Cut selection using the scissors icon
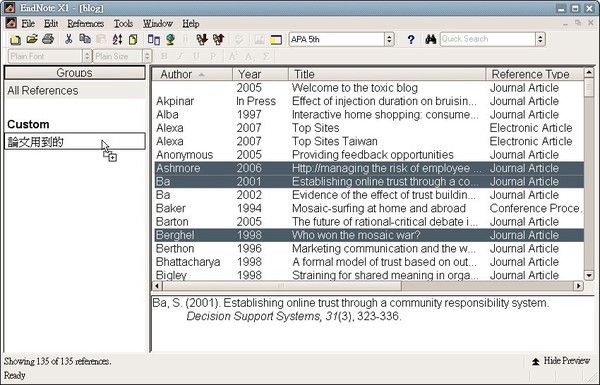Screen dimensions: 600x385 coord(68,39)
